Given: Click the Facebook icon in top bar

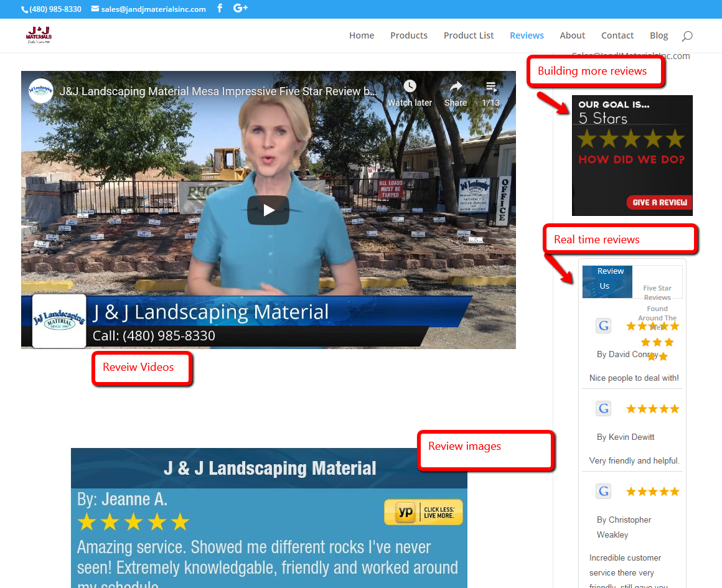Looking at the screenshot, I should [x=220, y=9].
